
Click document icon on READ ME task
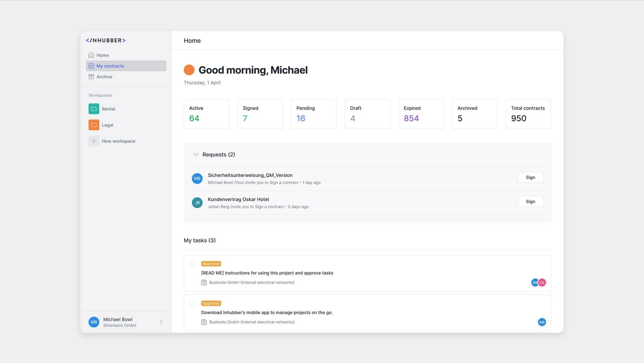point(204,282)
